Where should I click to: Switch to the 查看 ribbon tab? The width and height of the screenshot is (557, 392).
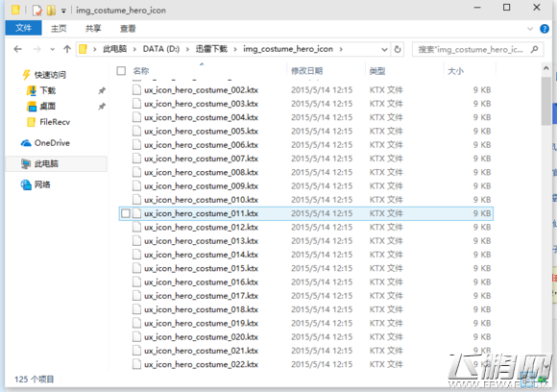click(x=128, y=29)
